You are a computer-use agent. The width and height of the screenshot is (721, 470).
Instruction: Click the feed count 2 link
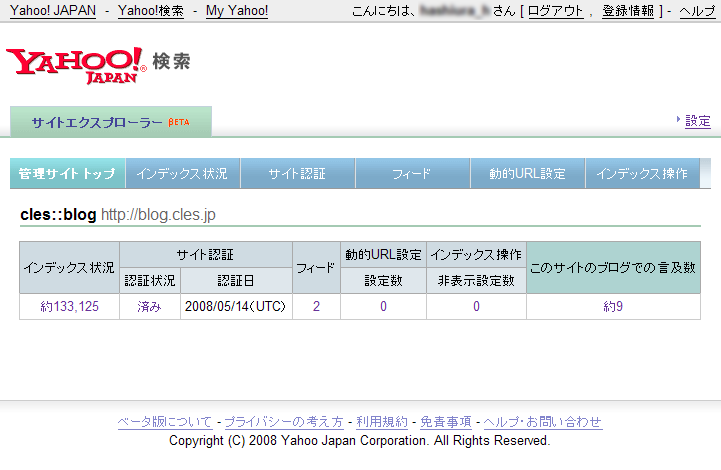point(316,306)
